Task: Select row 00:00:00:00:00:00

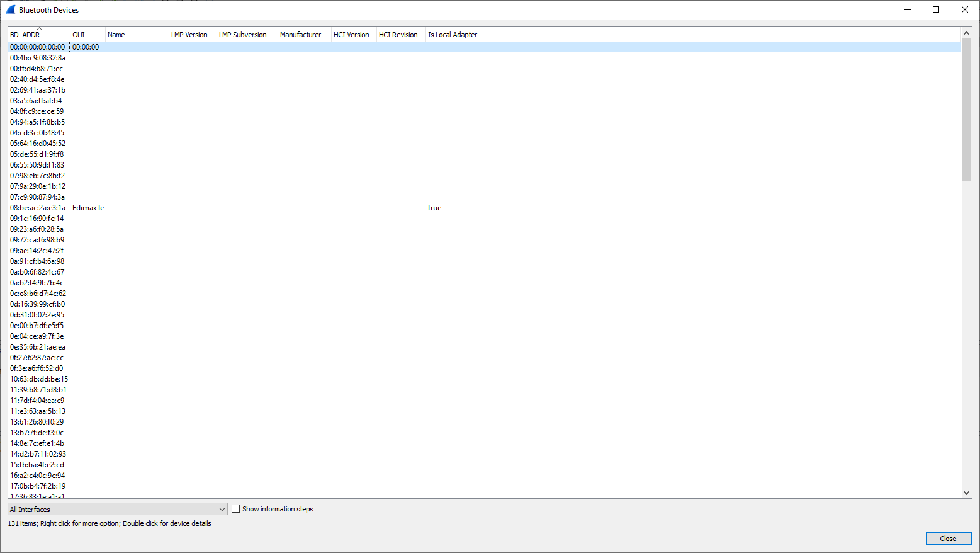Action: pos(485,47)
